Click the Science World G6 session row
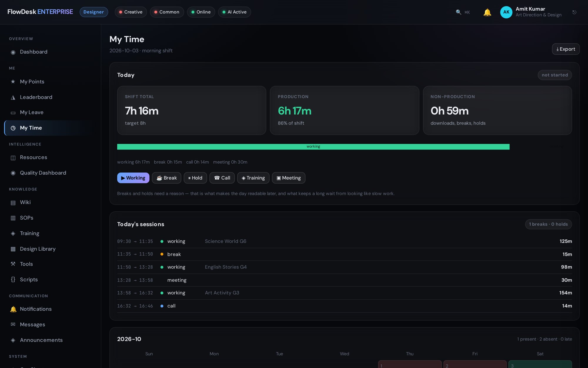588x368 pixels. 345,241
